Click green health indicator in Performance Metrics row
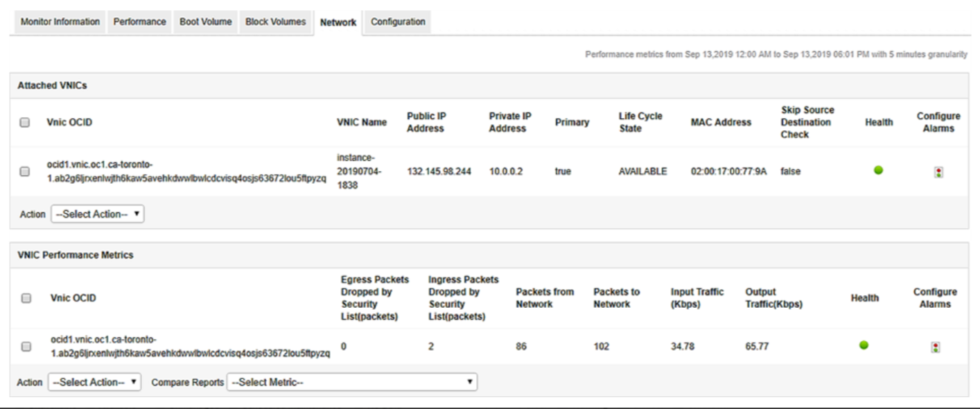 point(864,345)
